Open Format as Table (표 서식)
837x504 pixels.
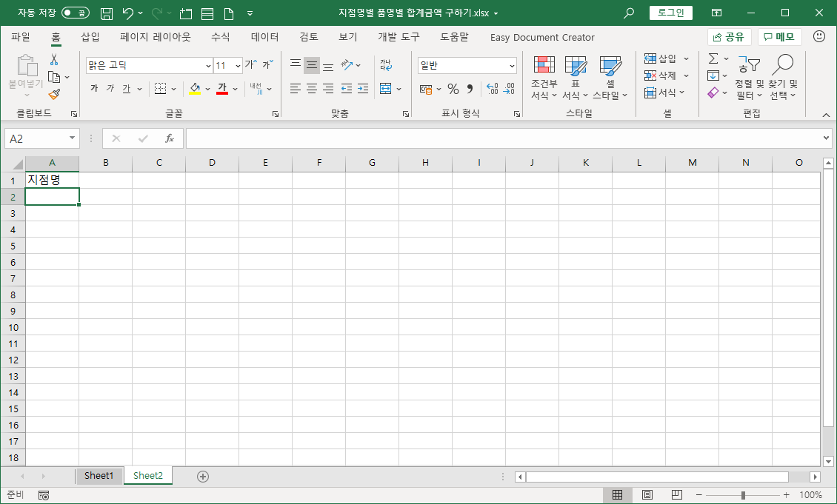(576, 78)
